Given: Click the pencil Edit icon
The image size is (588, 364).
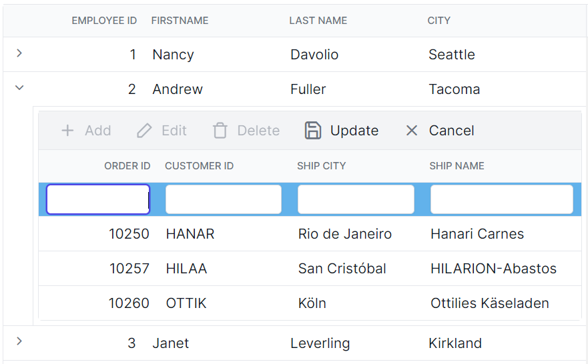Looking at the screenshot, I should tap(144, 131).
